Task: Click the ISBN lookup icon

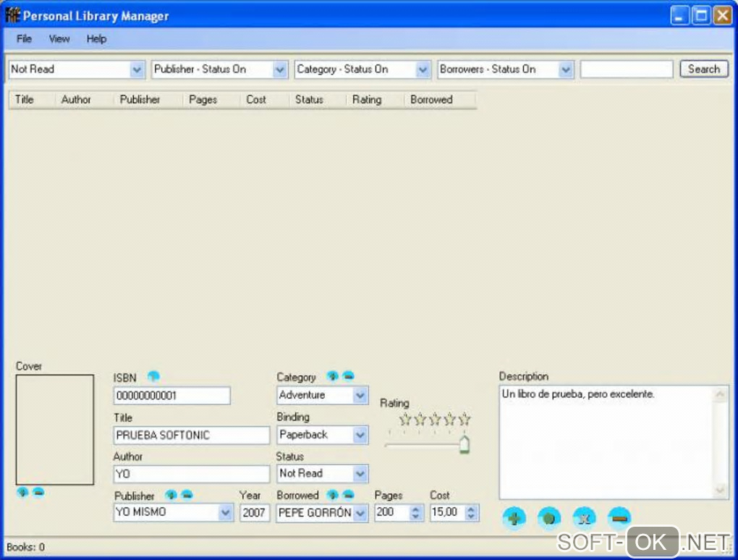Action: coord(153,376)
